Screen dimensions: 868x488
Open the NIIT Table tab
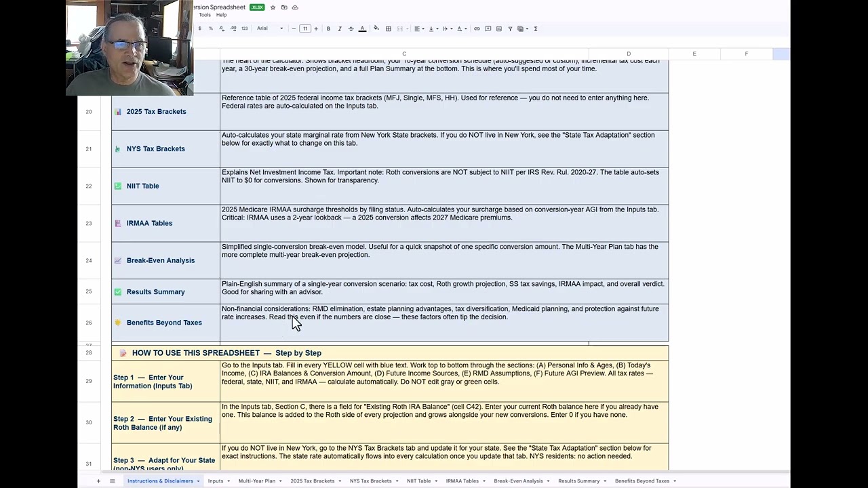[x=419, y=481]
